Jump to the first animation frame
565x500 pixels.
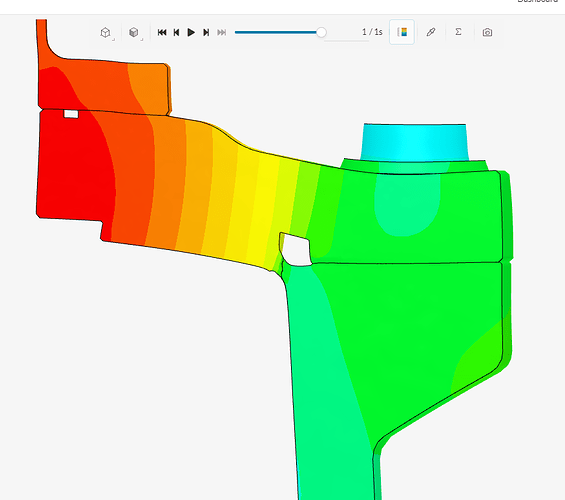point(162,32)
